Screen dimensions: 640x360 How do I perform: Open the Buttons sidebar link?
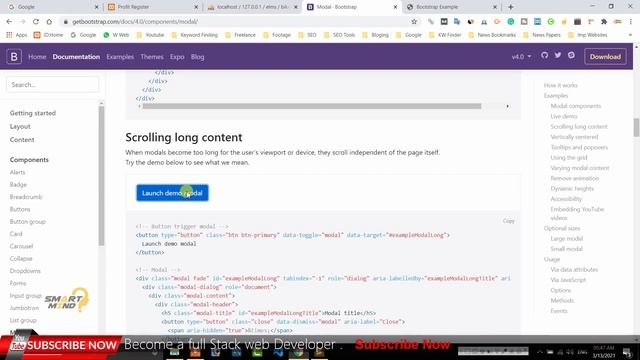[20, 209]
